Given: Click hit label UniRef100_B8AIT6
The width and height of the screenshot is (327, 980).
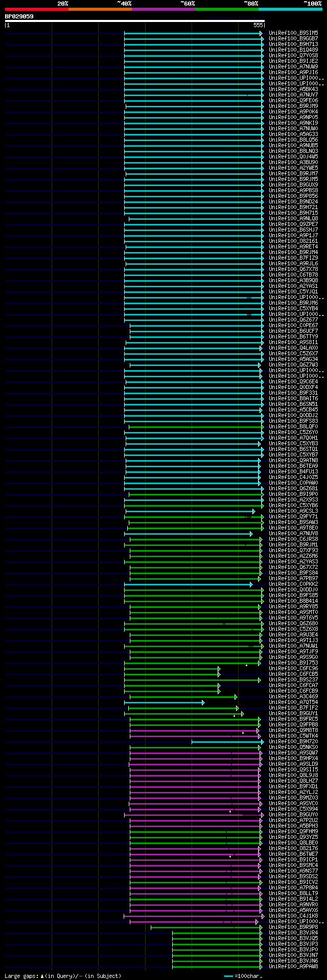Looking at the screenshot, I should click(x=293, y=399).
